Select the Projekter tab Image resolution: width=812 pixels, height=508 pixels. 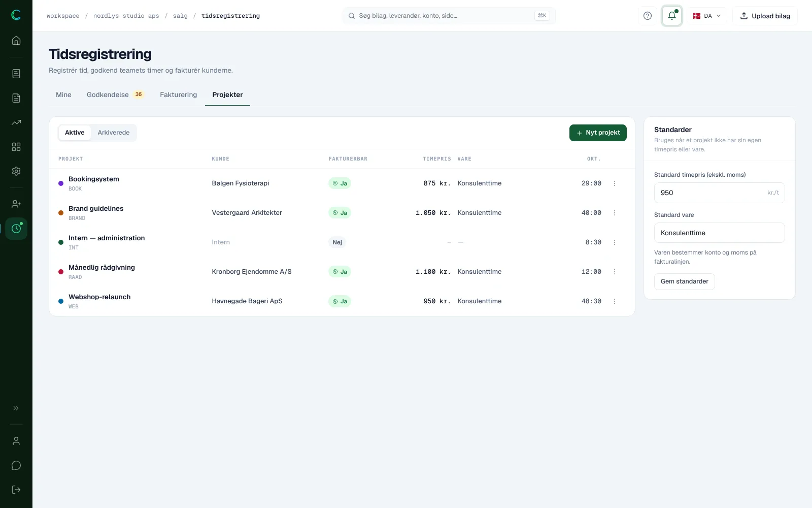coord(227,95)
